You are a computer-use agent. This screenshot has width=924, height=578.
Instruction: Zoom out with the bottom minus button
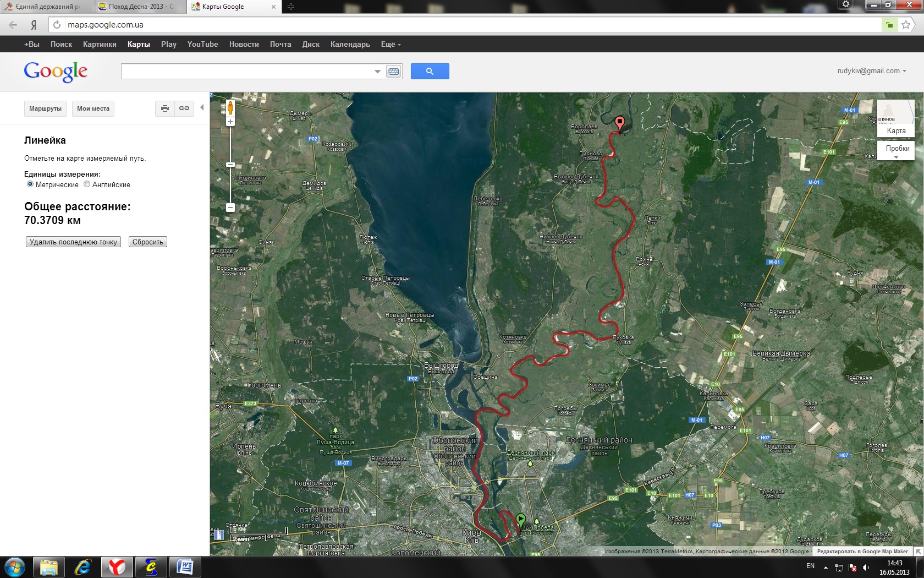pyautogui.click(x=230, y=208)
